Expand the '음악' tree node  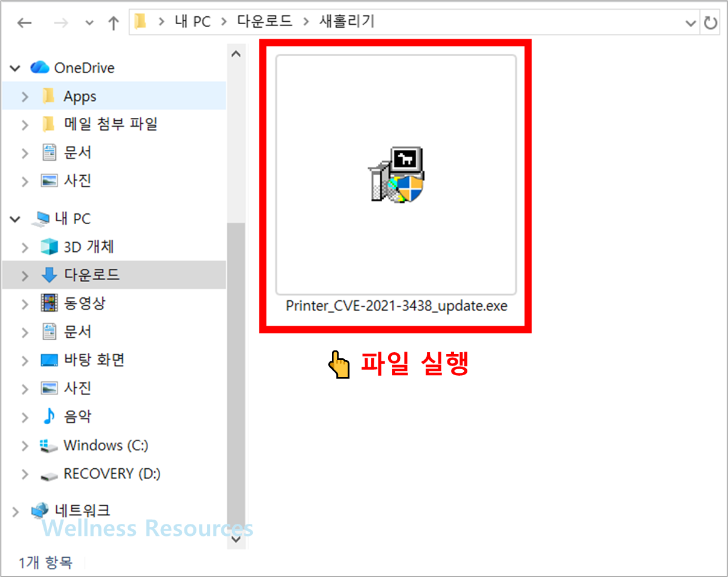[x=25, y=417]
